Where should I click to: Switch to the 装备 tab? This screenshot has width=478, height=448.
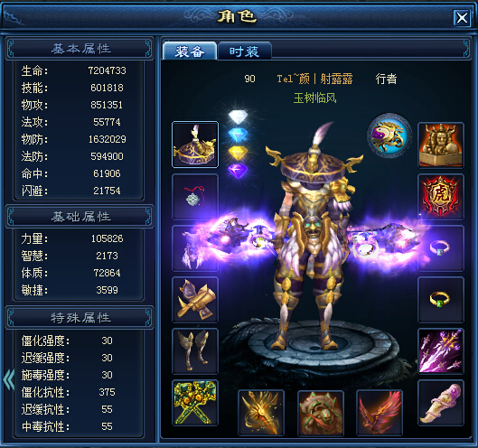click(190, 51)
